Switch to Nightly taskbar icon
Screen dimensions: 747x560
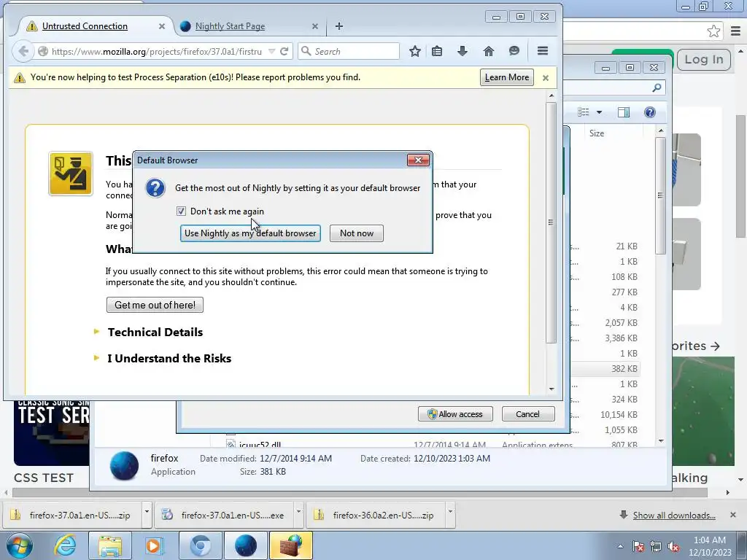click(x=246, y=545)
